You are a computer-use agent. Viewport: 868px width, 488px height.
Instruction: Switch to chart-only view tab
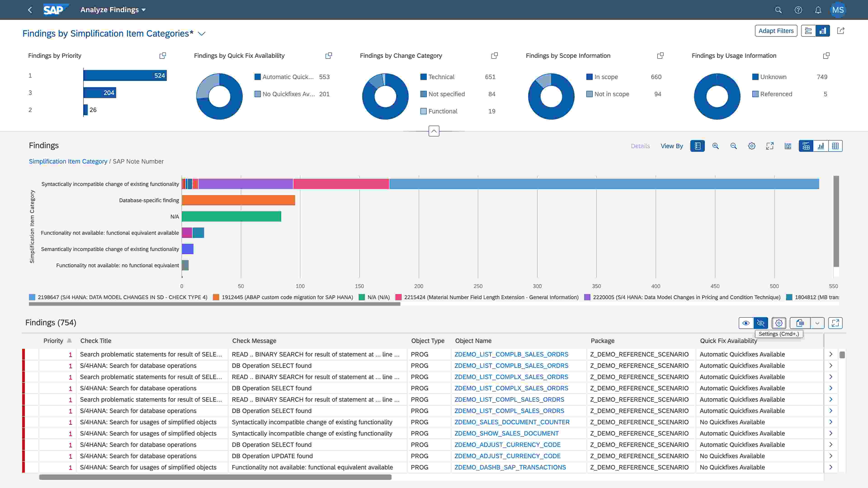point(821,146)
